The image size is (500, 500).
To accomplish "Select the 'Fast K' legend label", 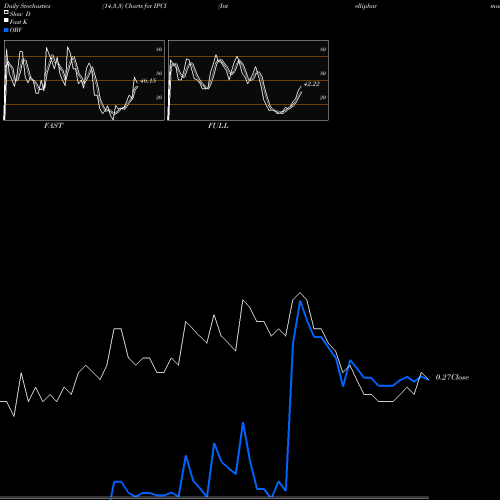I will [19, 22].
